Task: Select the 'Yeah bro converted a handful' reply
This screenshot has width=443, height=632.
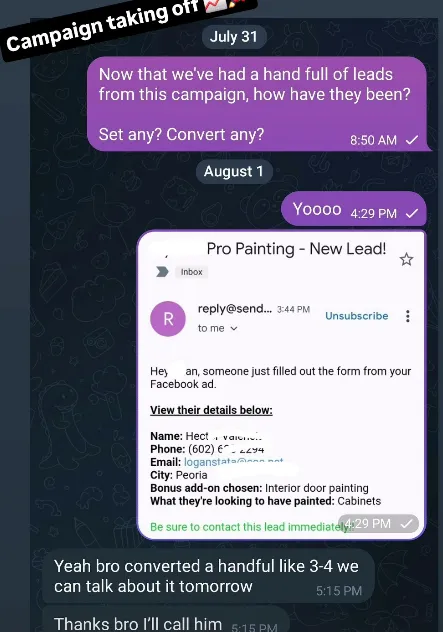Action: tap(209, 576)
